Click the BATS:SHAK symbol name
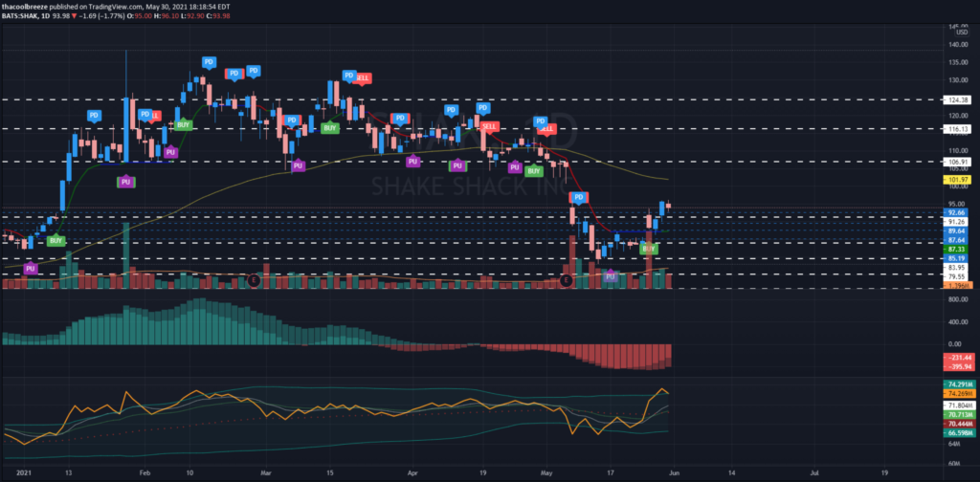Screen dimensions: 980x482 pyautogui.click(x=23, y=16)
